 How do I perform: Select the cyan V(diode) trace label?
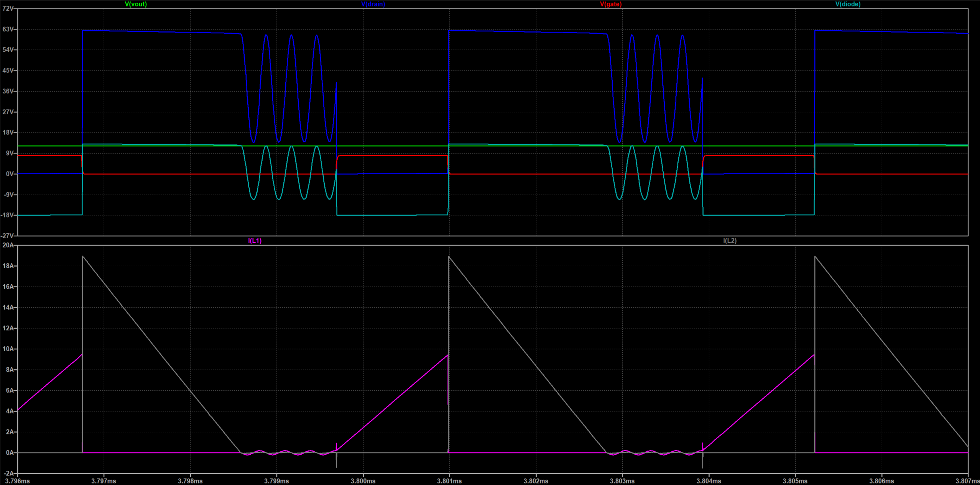(x=848, y=4)
